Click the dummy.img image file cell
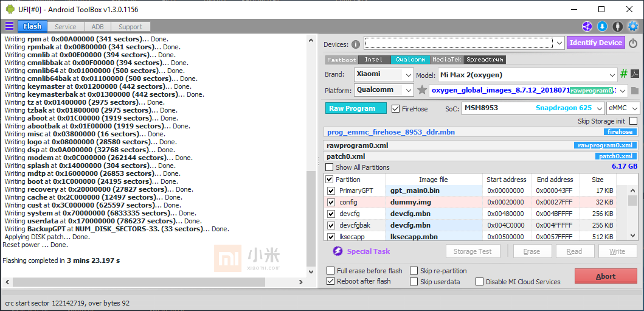Image resolution: width=644 pixels, height=311 pixels. pyautogui.click(x=434, y=202)
